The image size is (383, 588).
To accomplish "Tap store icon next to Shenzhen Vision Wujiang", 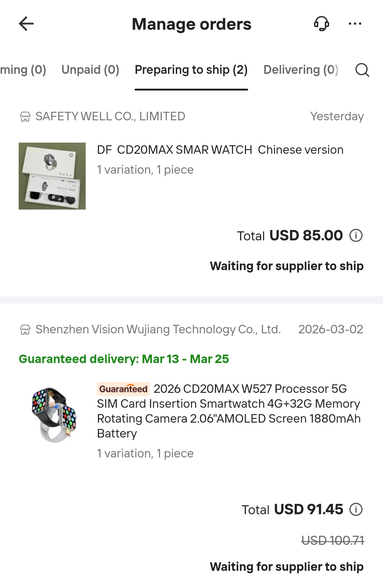I will (25, 329).
